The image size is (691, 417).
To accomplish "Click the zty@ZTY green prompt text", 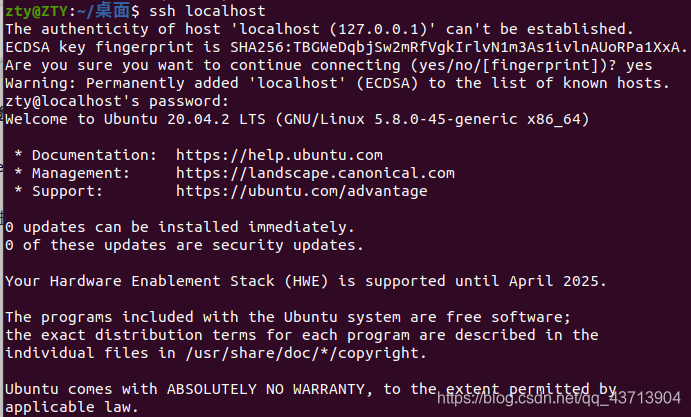I will coord(37,11).
